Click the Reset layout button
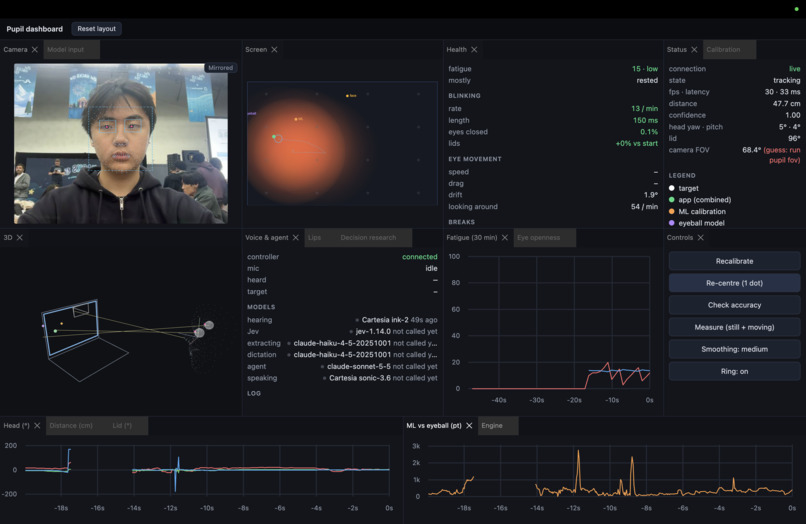 (97, 29)
